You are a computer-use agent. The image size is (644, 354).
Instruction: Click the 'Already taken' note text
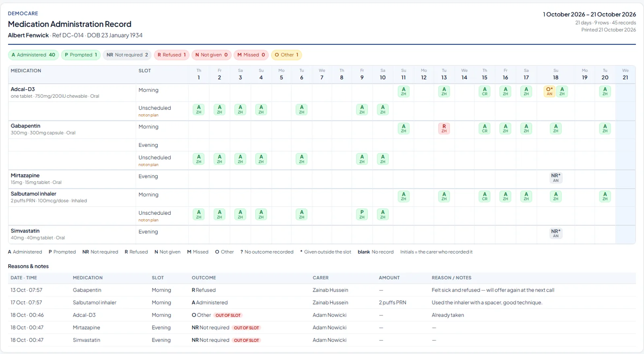(448, 315)
